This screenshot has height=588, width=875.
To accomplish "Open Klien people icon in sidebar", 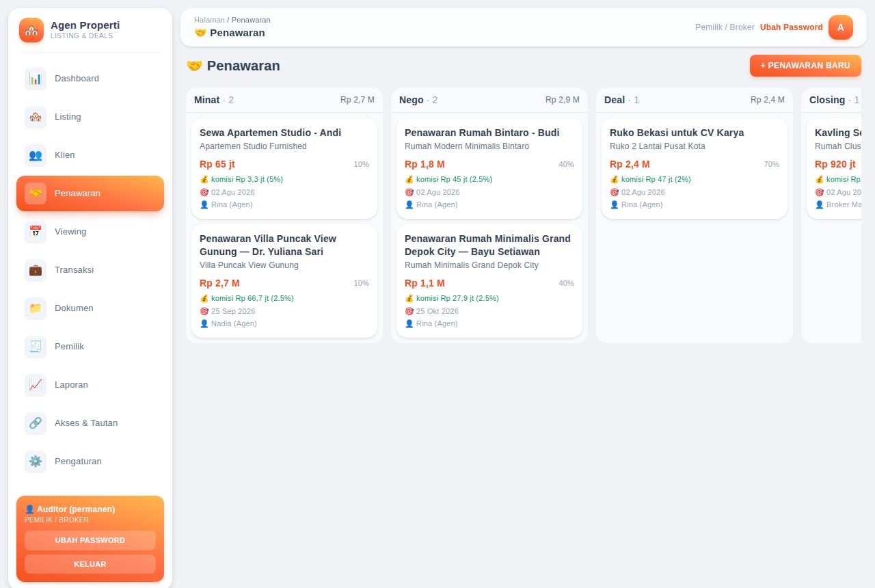I will pos(36,155).
